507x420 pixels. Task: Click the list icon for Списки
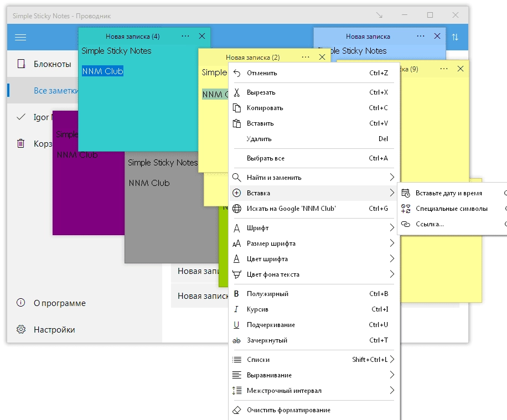(237, 360)
